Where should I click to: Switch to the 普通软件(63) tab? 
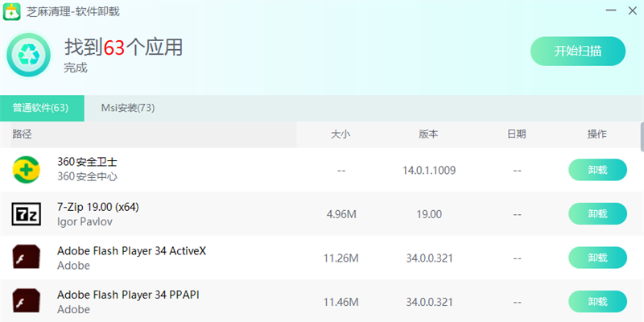[40, 108]
